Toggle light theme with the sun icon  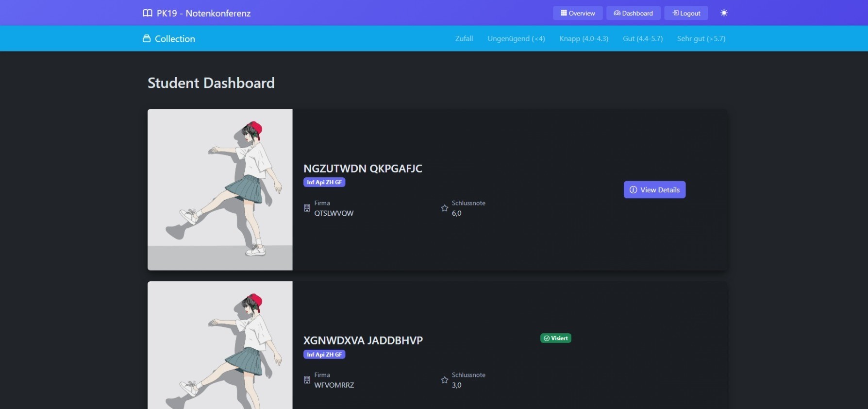point(724,13)
